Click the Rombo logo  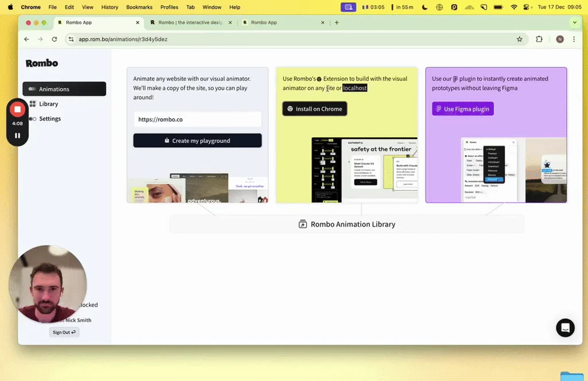(x=41, y=63)
